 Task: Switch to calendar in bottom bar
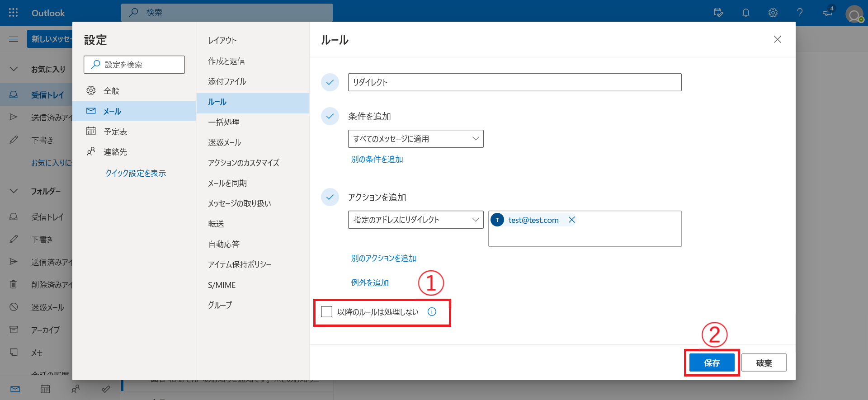click(x=45, y=389)
